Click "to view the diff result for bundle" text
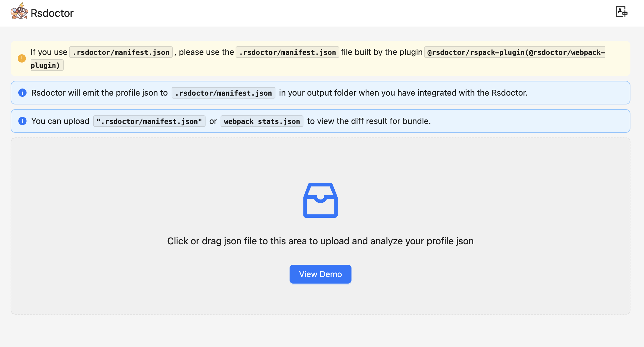 (x=369, y=121)
